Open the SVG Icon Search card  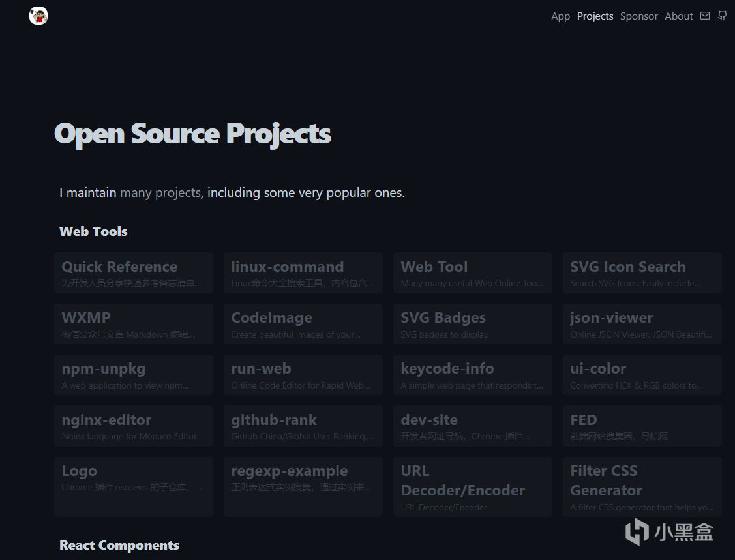pyautogui.click(x=642, y=273)
